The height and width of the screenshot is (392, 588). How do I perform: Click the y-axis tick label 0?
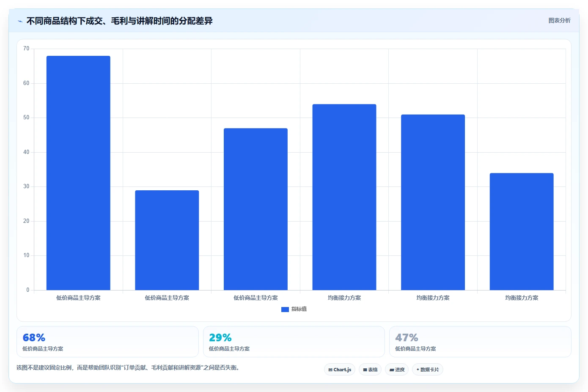[28, 290]
